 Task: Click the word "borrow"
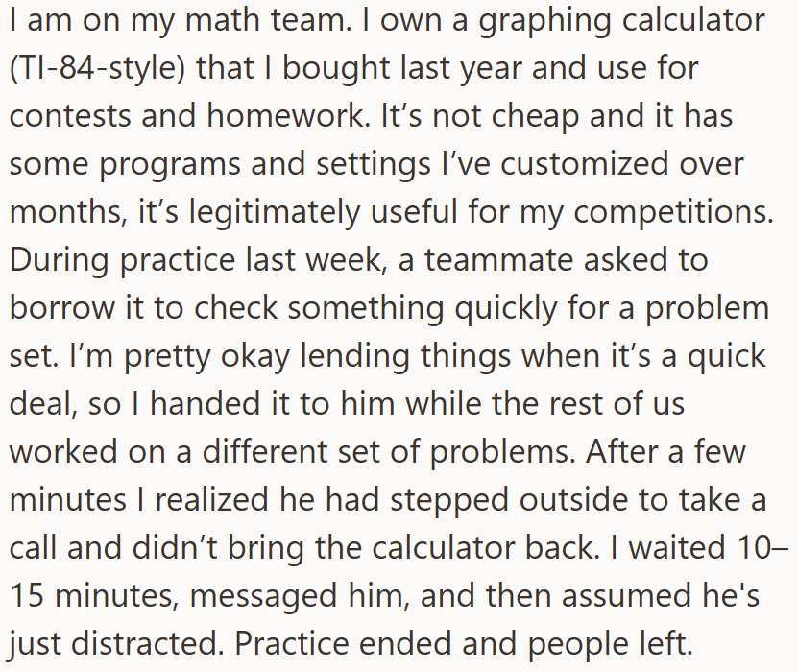[x=62, y=307]
